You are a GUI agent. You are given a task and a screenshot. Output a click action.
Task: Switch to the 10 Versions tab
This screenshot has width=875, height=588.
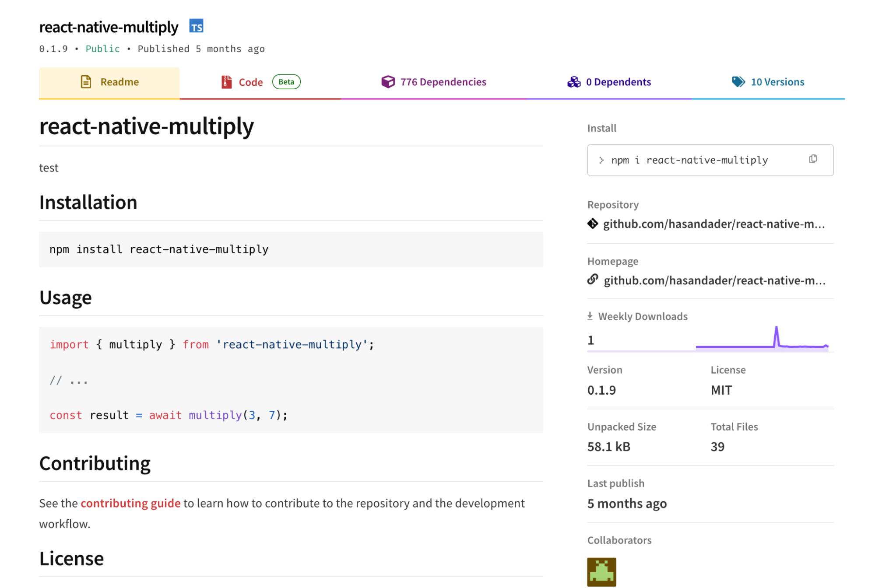pyautogui.click(x=777, y=82)
